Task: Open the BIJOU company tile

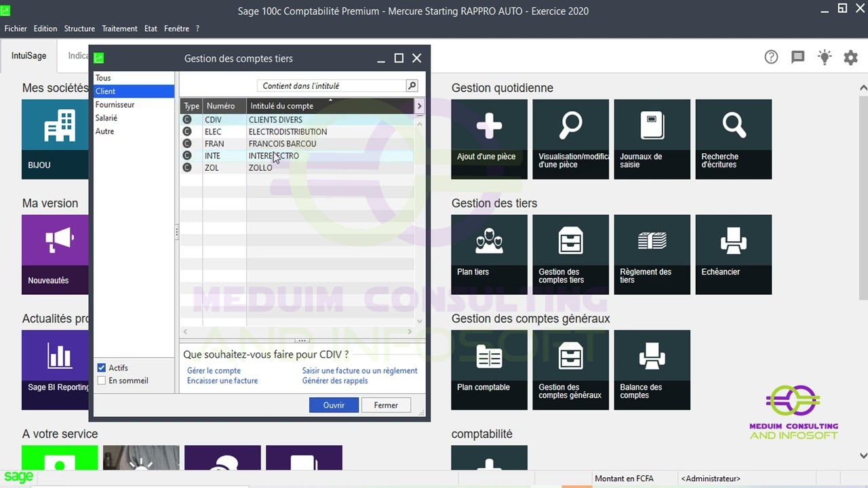Action: click(x=55, y=139)
